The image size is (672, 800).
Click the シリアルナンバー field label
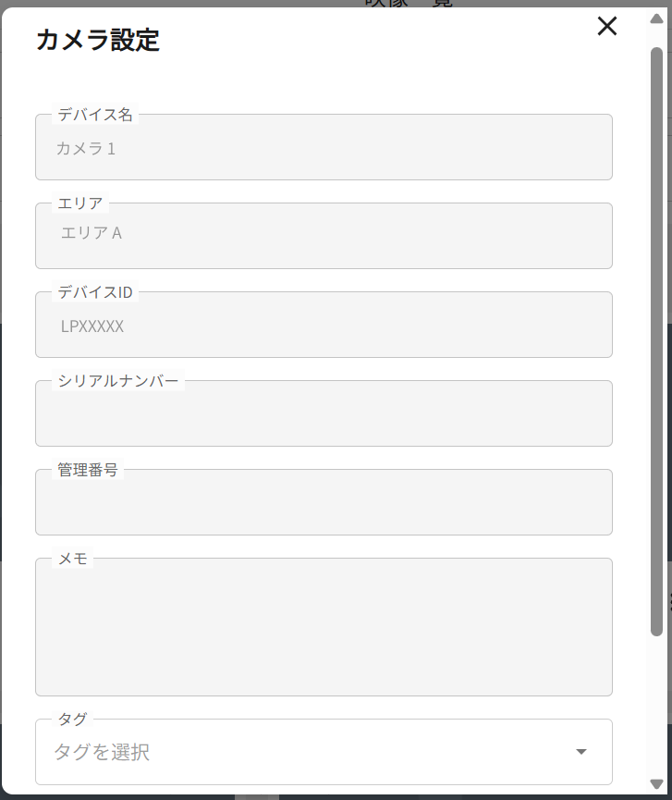pyautogui.click(x=117, y=381)
